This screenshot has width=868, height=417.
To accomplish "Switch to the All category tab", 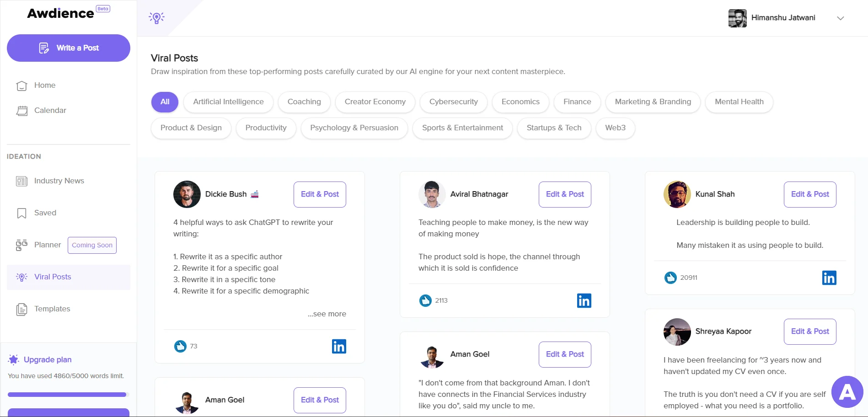I will [x=164, y=102].
